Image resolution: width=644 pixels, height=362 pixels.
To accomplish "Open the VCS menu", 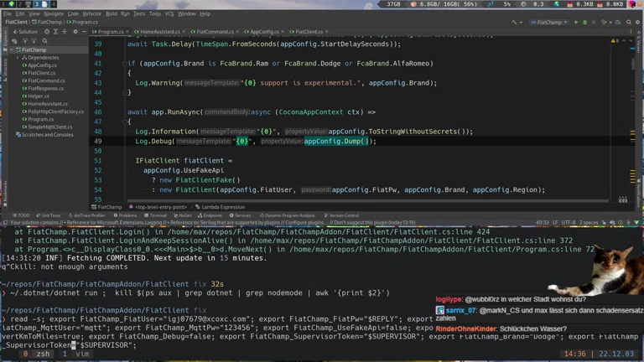I will (169, 13).
